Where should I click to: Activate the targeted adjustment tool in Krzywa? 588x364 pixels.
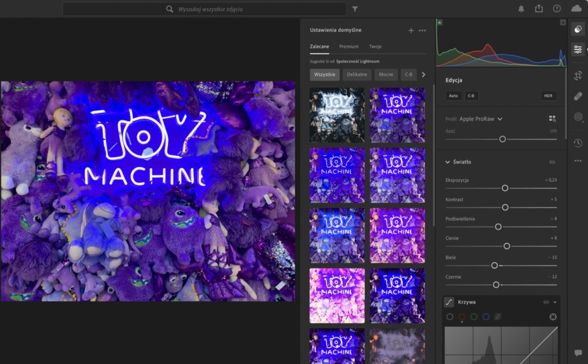[553, 317]
